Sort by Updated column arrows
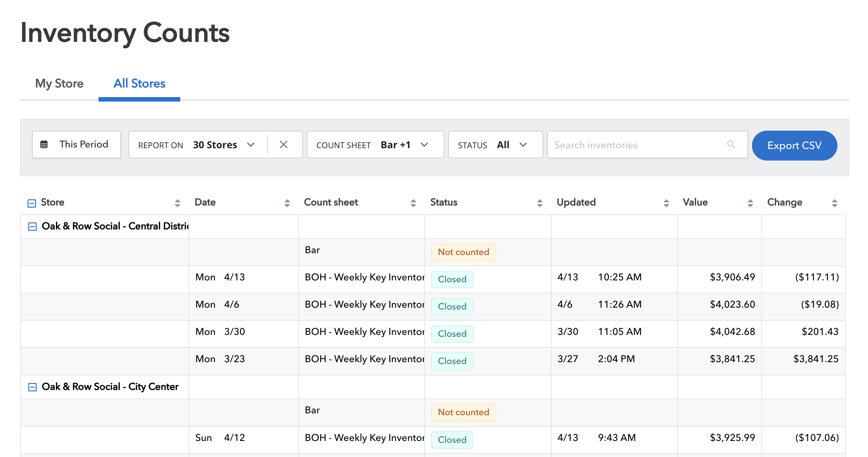Screen dimensions: 868x457 pyautogui.click(x=666, y=203)
